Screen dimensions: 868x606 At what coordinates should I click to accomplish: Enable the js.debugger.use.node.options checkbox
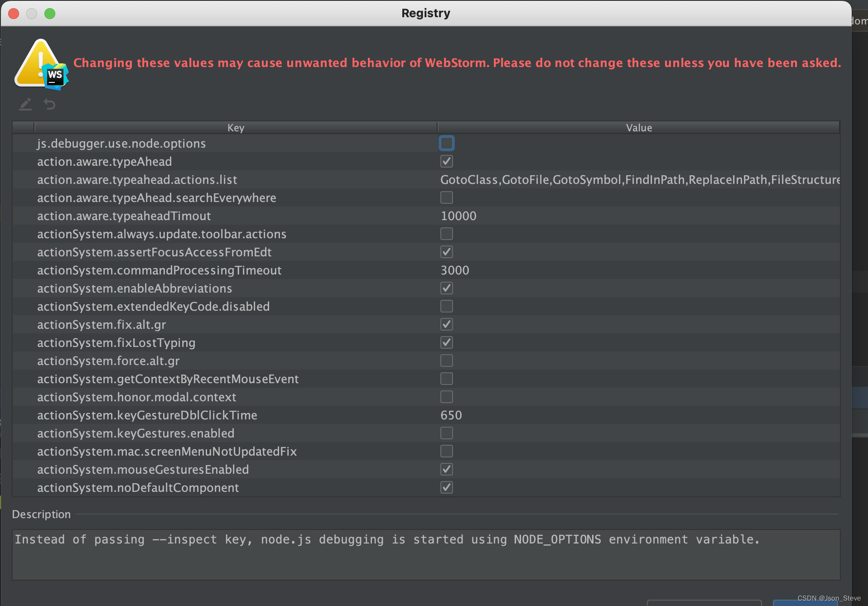click(447, 143)
